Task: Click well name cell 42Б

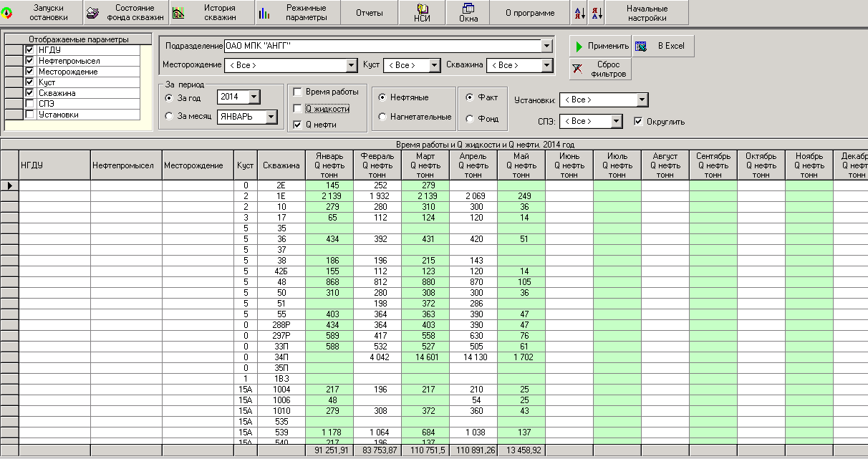Action: click(x=281, y=271)
